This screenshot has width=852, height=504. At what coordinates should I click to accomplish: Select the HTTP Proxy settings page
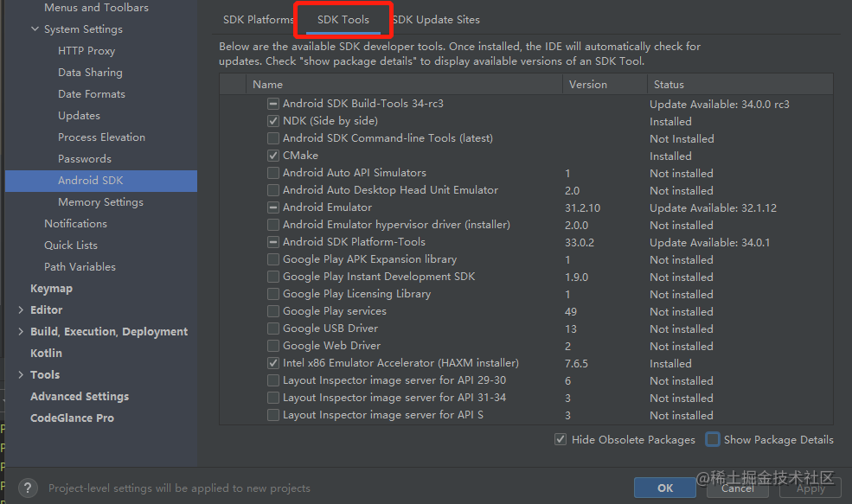pyautogui.click(x=86, y=50)
